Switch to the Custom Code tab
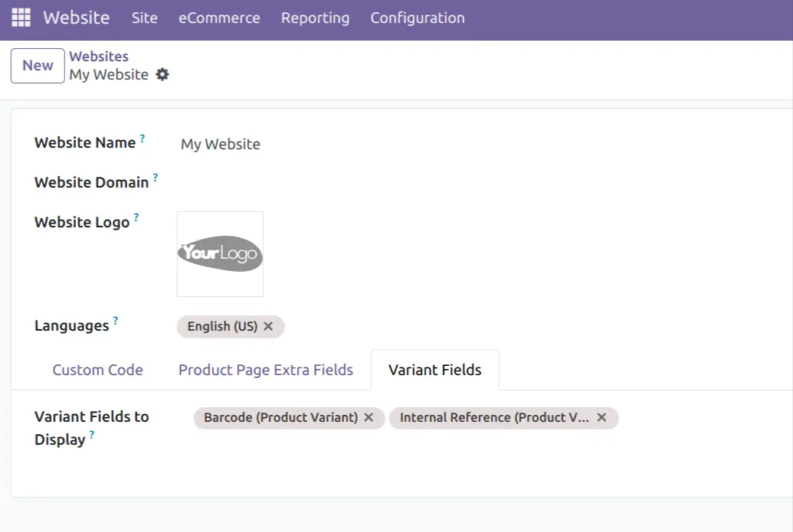Screen dimensions: 793x532 pos(97,370)
